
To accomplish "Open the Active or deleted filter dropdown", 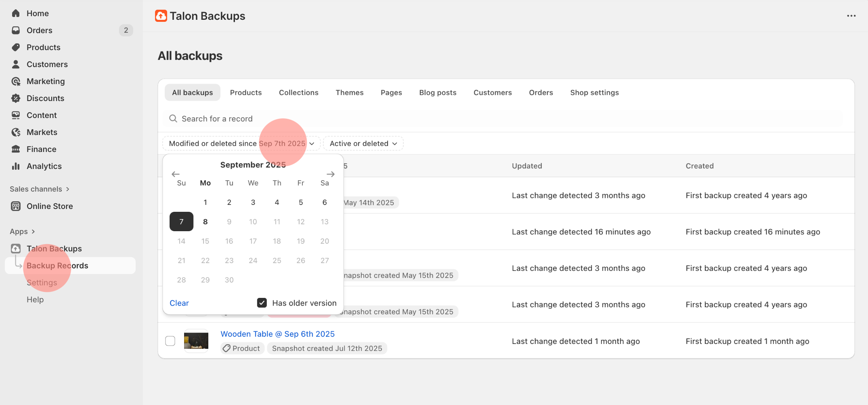I will (362, 143).
